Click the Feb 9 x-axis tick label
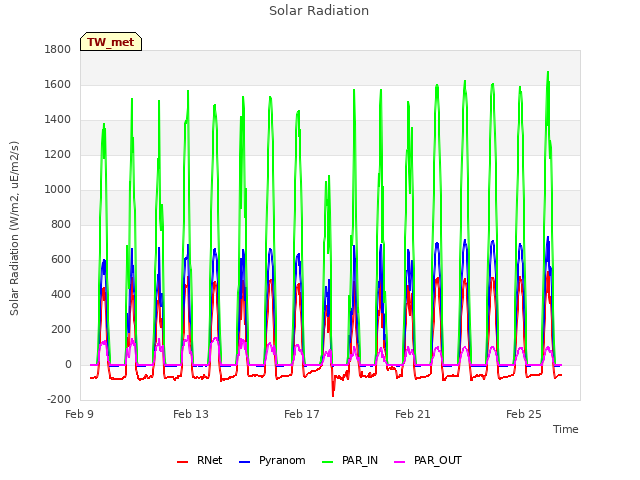 pyautogui.click(x=80, y=414)
